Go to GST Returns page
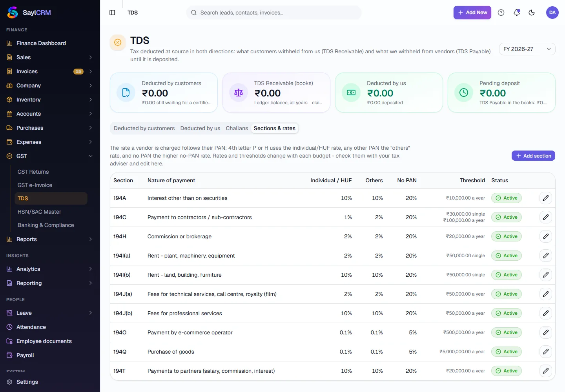 51,172
